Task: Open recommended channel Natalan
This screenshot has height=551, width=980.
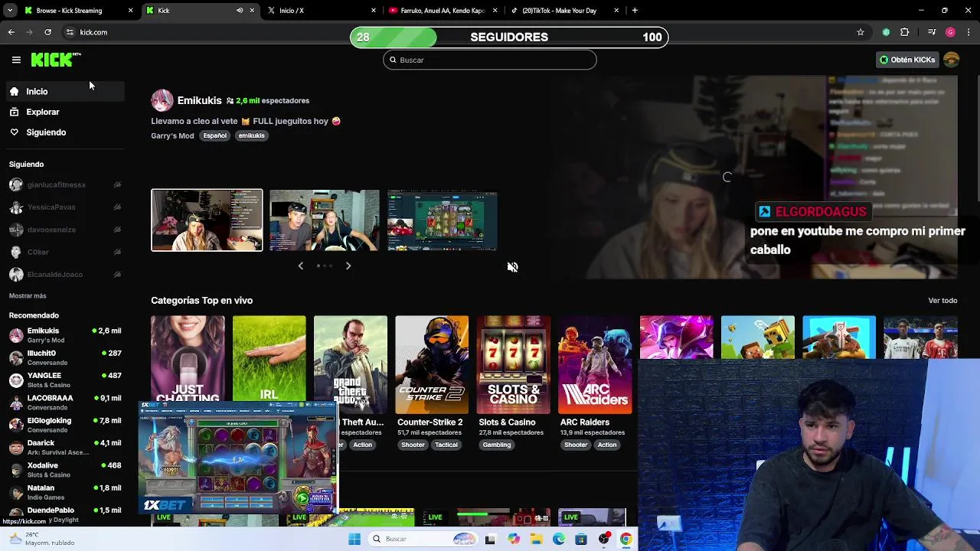Action: [x=65, y=492]
